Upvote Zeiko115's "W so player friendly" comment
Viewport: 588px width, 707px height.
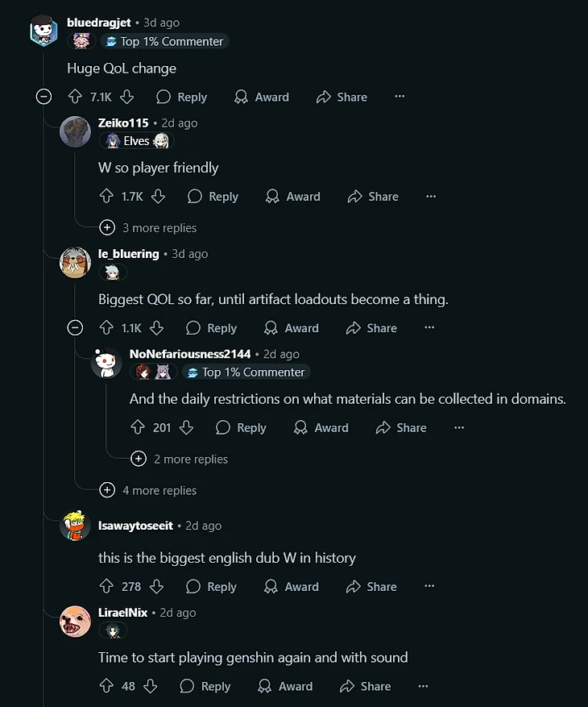[106, 196]
